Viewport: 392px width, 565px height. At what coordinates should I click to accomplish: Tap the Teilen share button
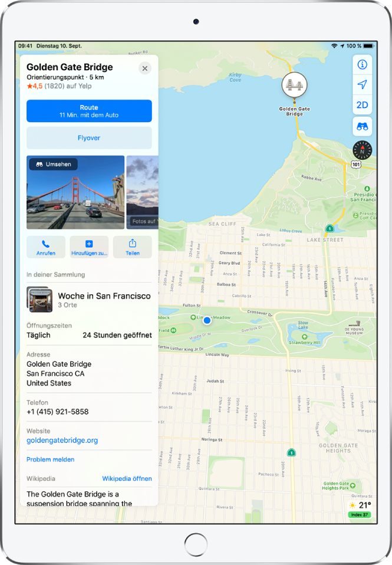click(132, 247)
